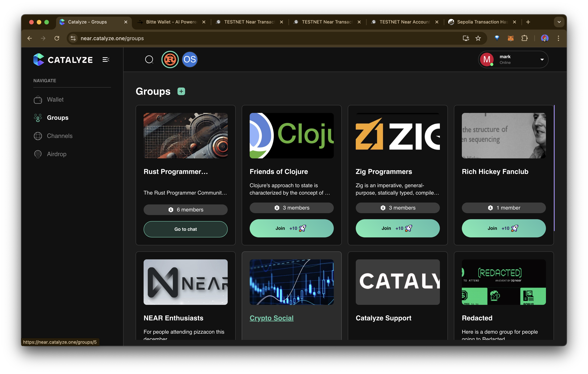Open the Rust group avatar icon
This screenshot has height=374, width=588.
pyautogui.click(x=170, y=59)
